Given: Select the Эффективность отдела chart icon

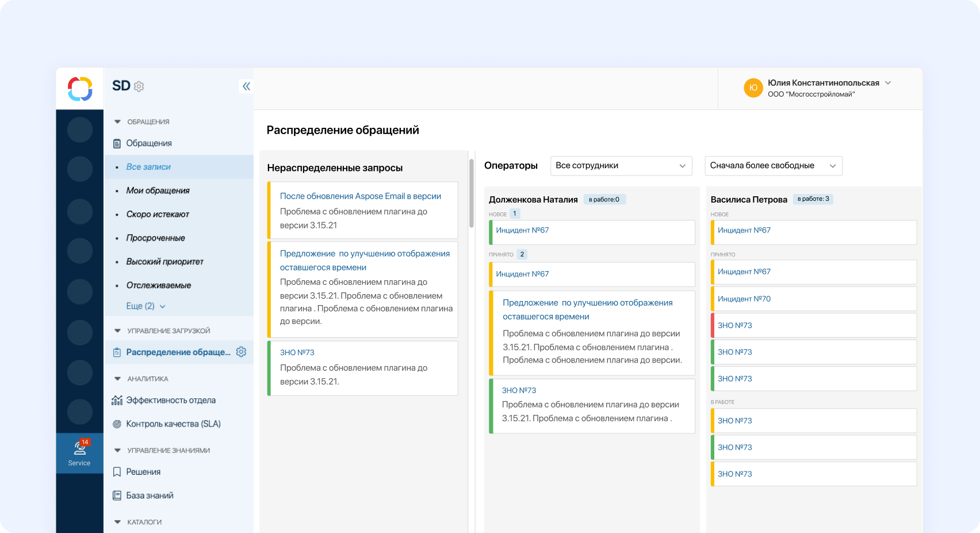Looking at the screenshot, I should pyautogui.click(x=117, y=399).
